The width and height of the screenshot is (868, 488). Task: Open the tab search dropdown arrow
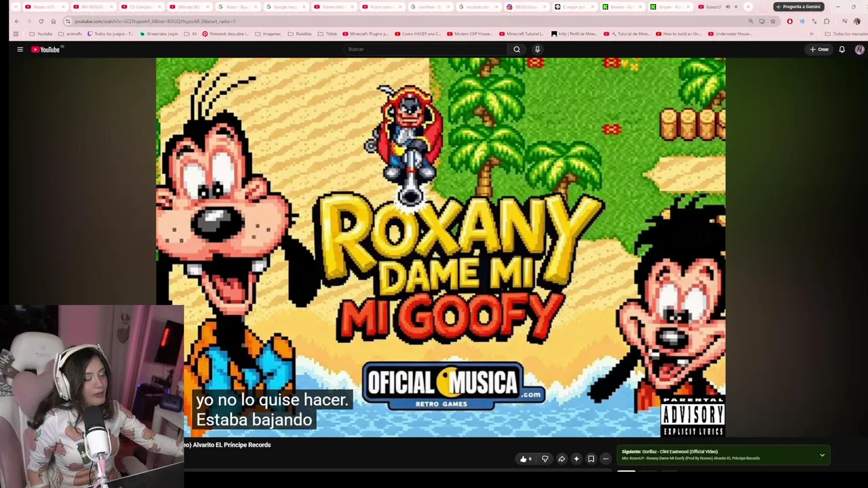pyautogui.click(x=16, y=7)
